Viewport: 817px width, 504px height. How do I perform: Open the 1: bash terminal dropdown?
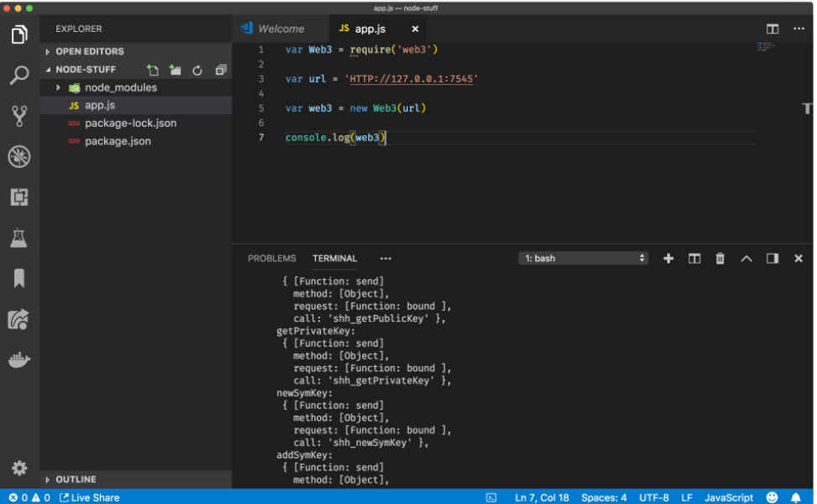(583, 258)
